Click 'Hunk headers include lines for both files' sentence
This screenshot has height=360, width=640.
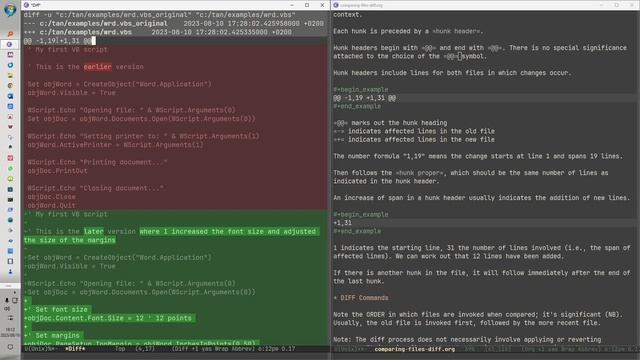(x=452, y=73)
